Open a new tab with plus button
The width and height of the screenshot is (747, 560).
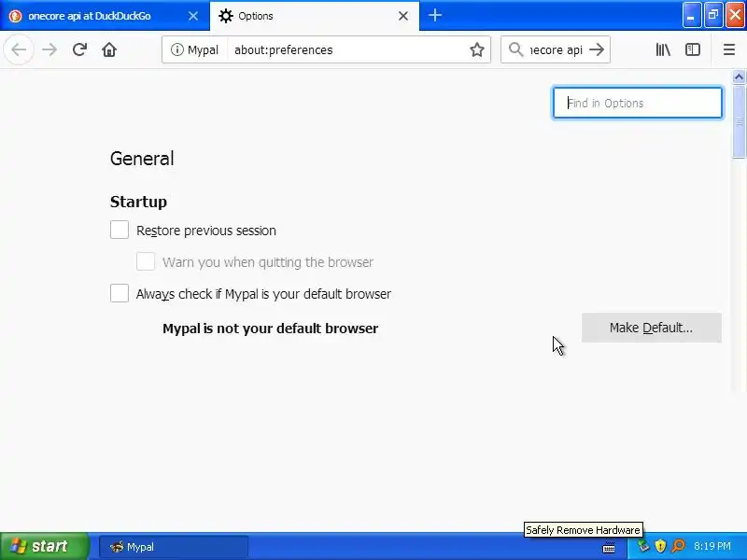point(434,16)
